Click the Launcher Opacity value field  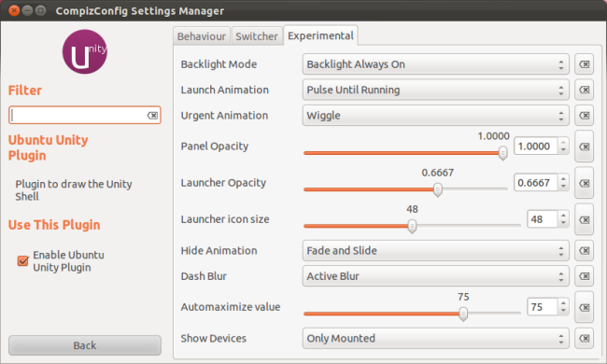(536, 183)
